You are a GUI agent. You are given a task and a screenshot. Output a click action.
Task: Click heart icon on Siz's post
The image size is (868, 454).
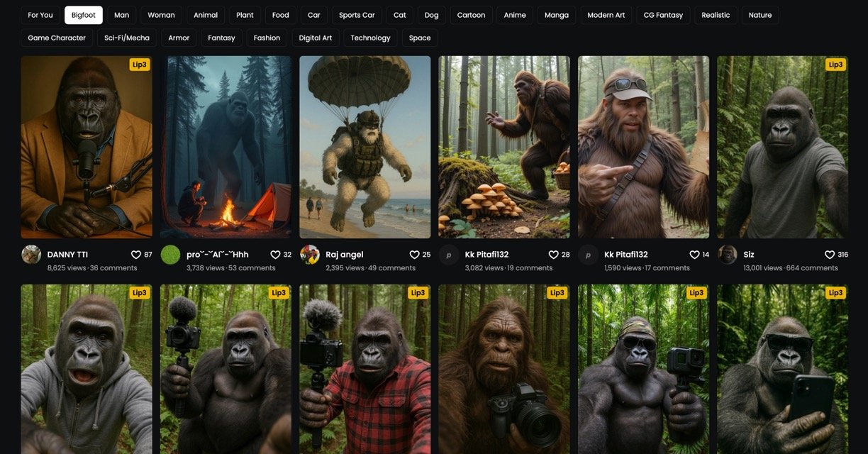point(829,255)
